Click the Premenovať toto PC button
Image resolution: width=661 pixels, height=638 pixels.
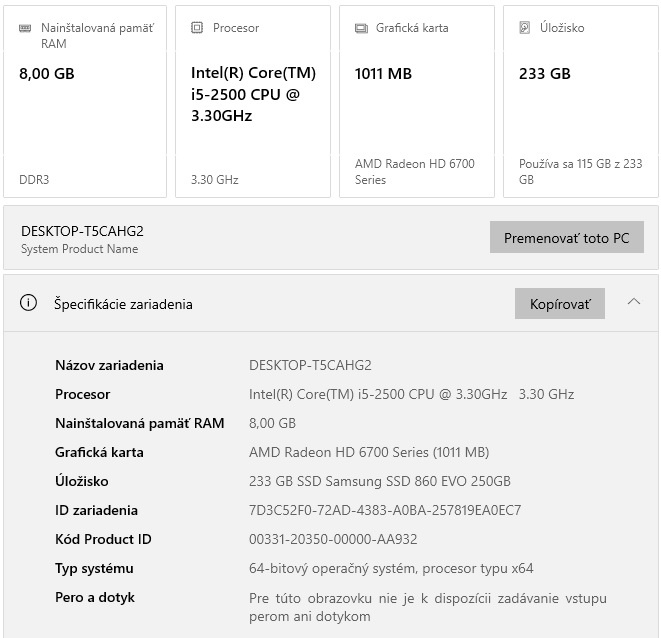tap(566, 238)
